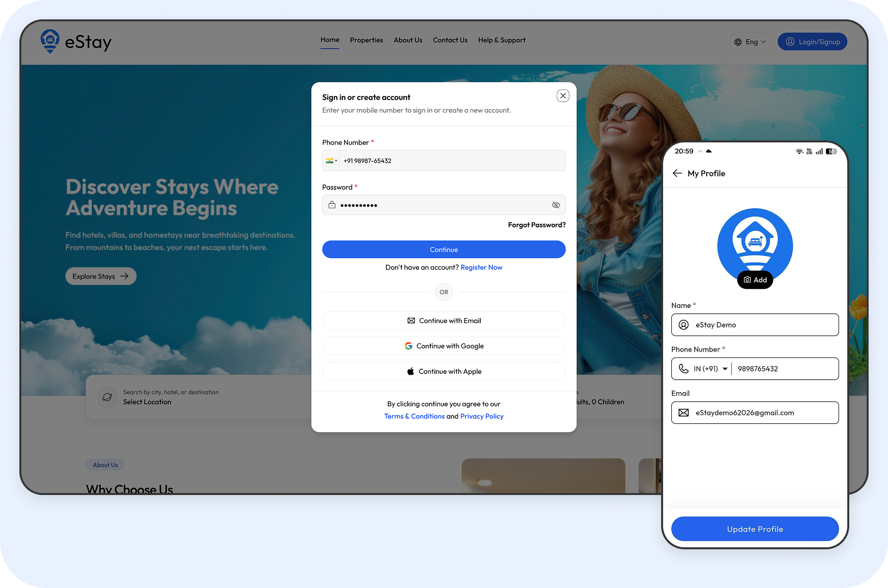Click the Update Profile button
This screenshot has height=588, width=888.
pos(755,529)
